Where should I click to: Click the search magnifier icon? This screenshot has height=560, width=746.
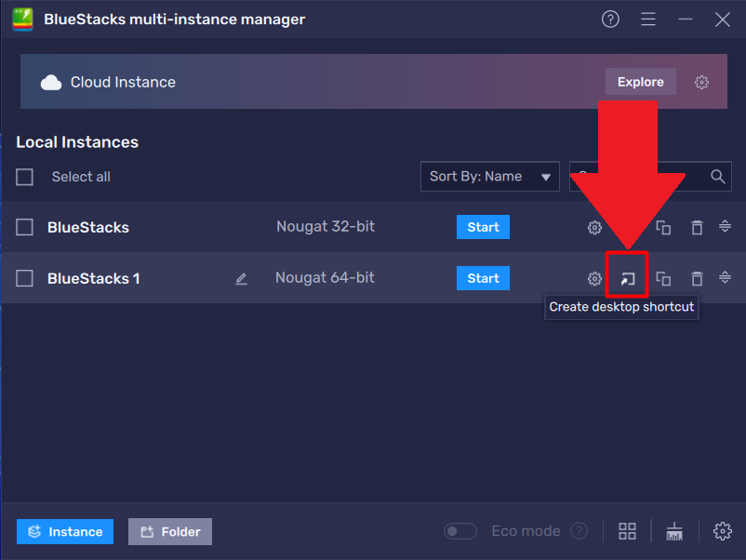718,177
